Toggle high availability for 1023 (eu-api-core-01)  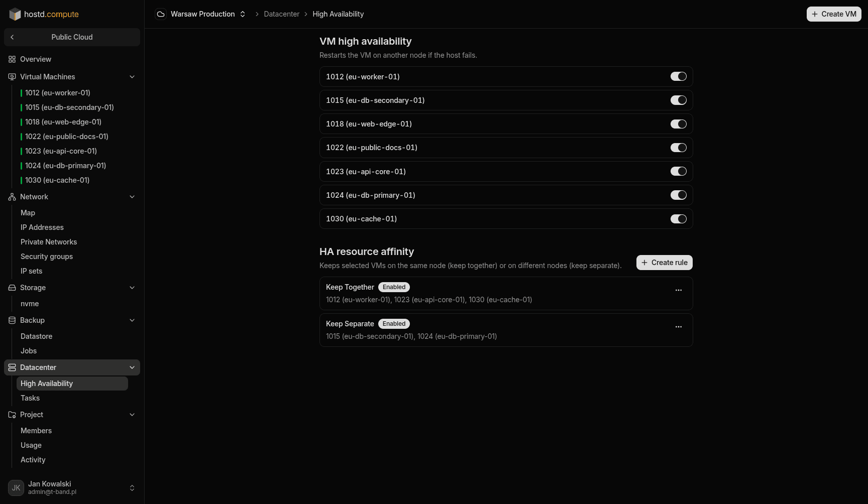click(x=679, y=171)
